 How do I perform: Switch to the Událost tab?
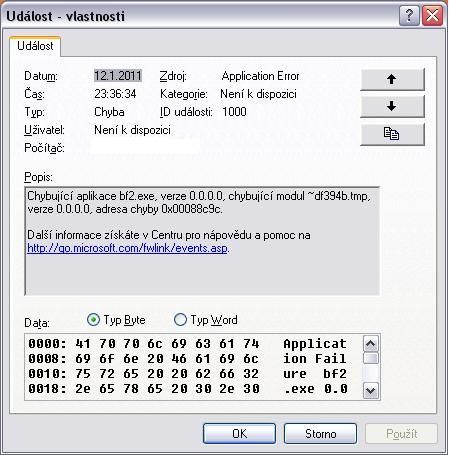pos(35,46)
